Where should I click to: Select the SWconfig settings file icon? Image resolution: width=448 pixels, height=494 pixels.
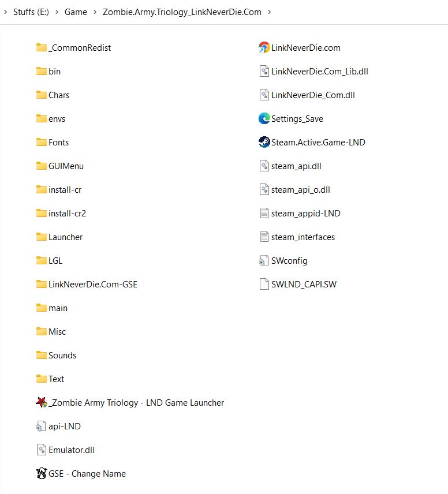coord(264,261)
